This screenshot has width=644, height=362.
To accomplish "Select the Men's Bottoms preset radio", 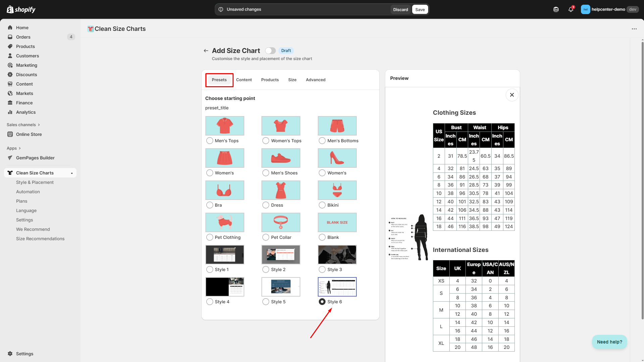I will 322,141.
